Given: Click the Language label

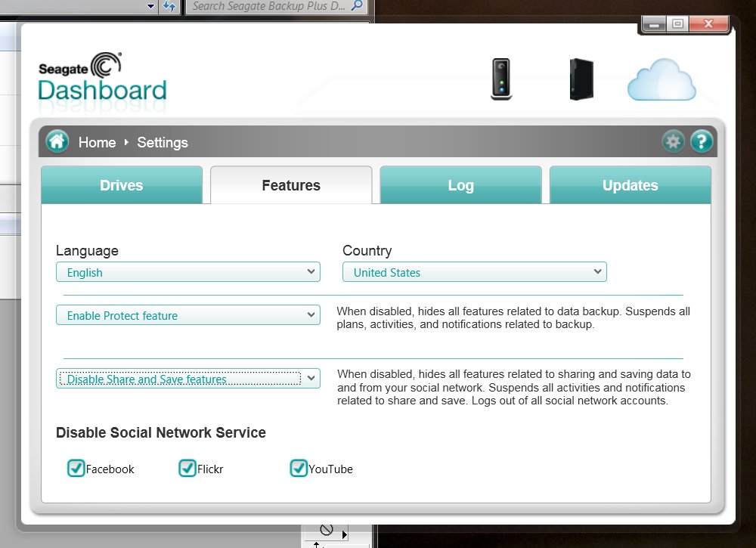Looking at the screenshot, I should [x=87, y=251].
